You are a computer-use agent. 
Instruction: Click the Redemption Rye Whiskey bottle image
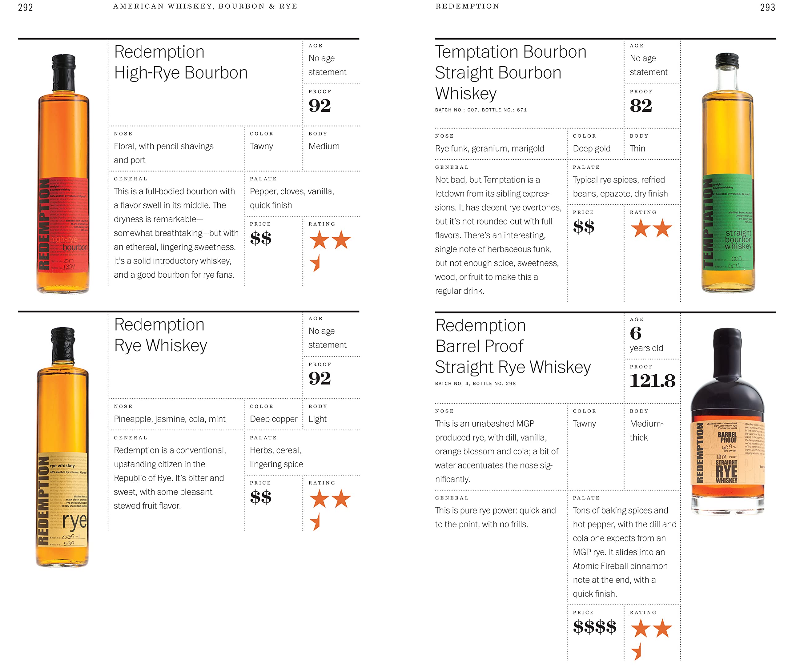pos(63,447)
